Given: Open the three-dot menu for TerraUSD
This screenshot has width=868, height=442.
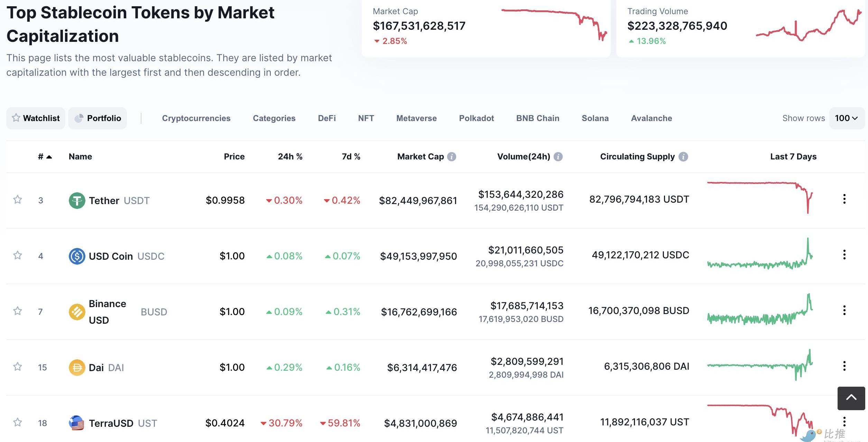Looking at the screenshot, I should pos(844,422).
